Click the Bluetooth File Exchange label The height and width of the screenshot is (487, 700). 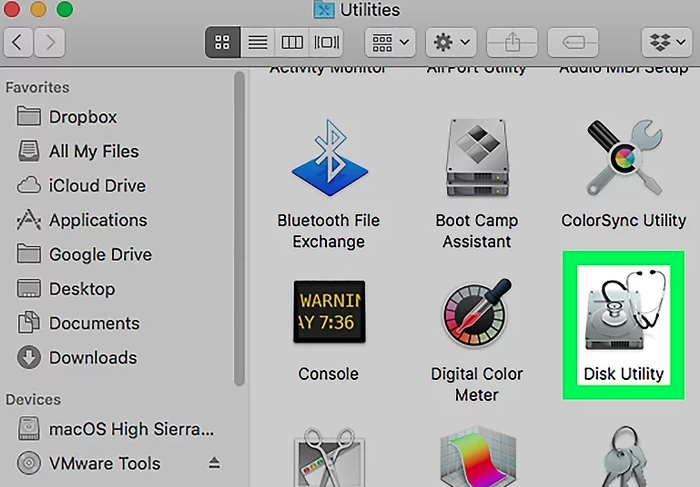[329, 231]
